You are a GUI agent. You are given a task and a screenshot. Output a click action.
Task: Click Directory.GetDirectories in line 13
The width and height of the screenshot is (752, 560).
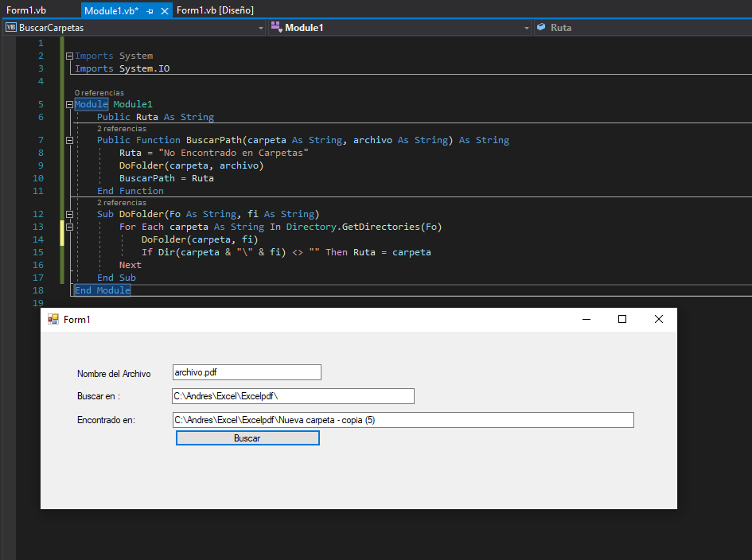(353, 227)
